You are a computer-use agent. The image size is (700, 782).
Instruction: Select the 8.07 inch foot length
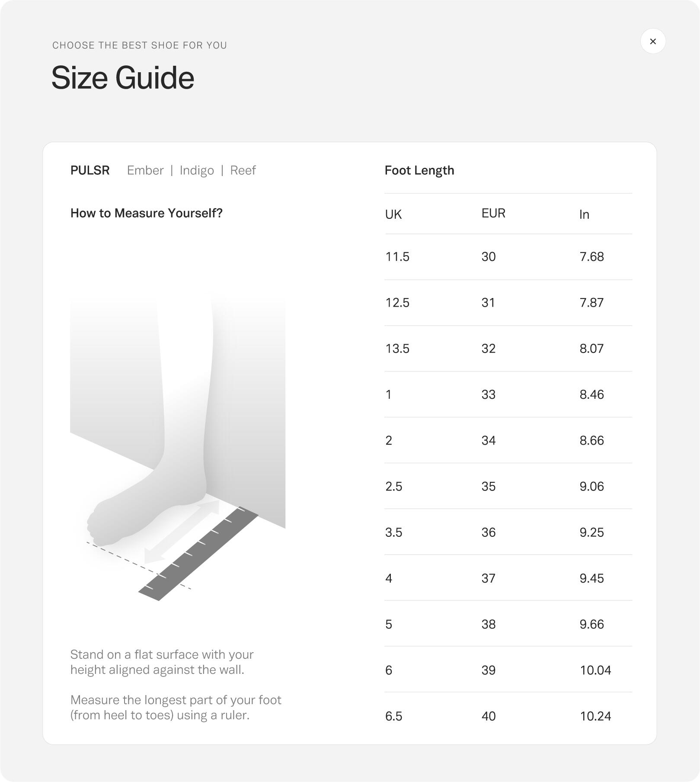point(591,349)
